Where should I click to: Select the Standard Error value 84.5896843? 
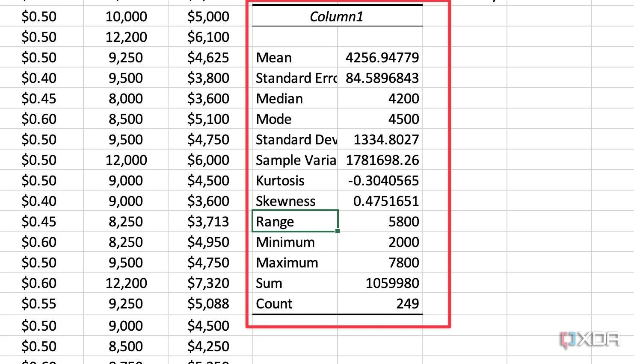click(x=382, y=78)
